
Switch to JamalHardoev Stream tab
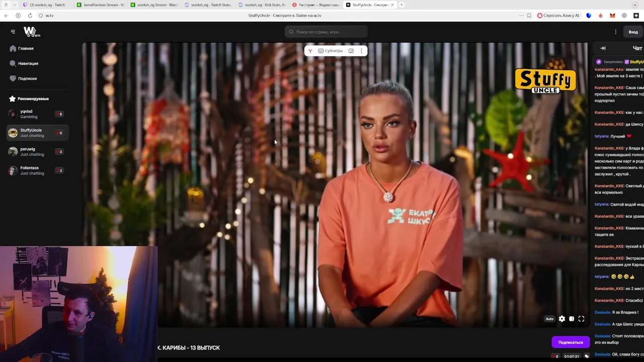[x=101, y=5]
